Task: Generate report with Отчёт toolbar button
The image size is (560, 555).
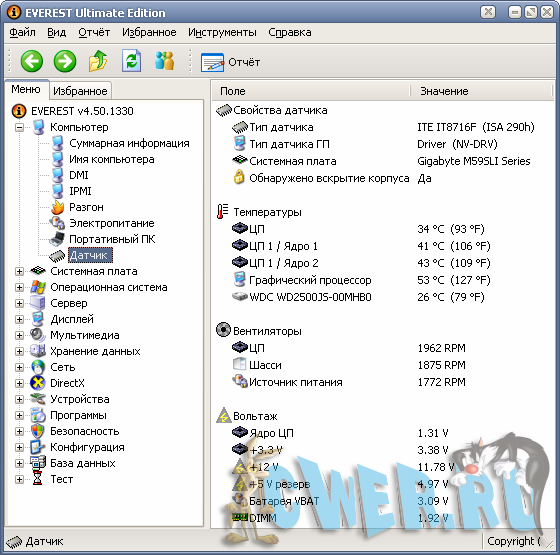Action: tap(230, 62)
